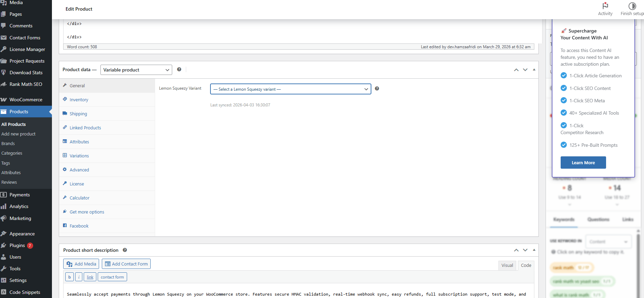Click the Pages icon in sidebar

click(4, 14)
